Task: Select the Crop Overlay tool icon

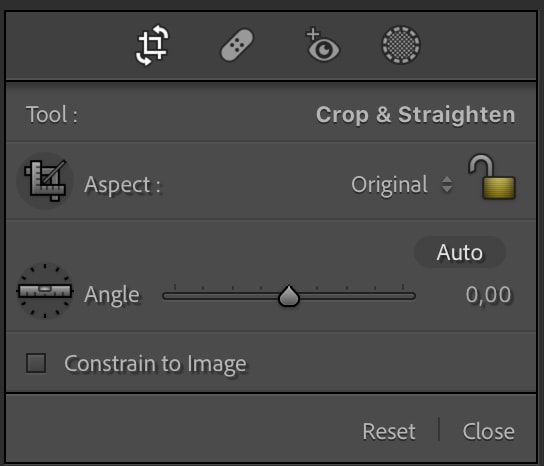Action: (152, 45)
